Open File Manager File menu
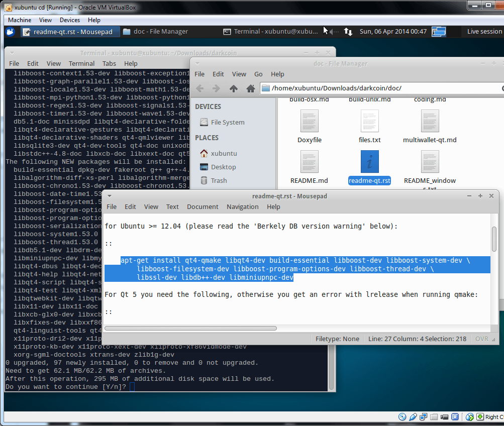The height and width of the screenshot is (426, 504). (199, 74)
